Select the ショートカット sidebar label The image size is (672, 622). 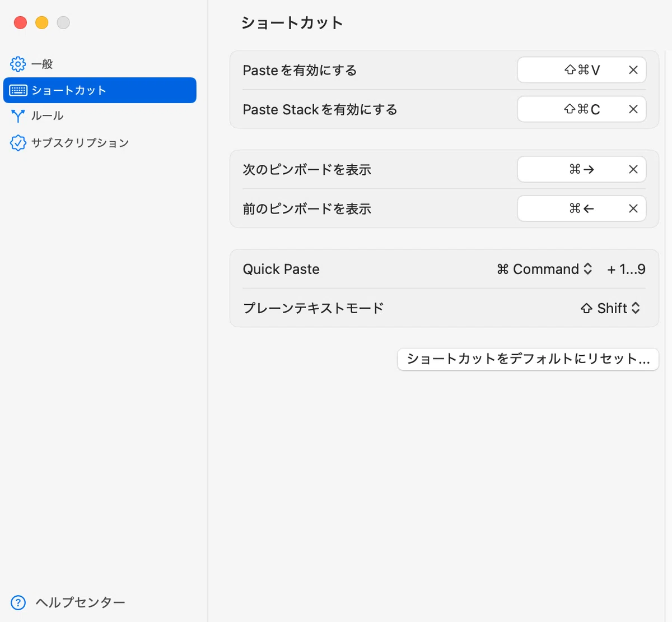69,90
